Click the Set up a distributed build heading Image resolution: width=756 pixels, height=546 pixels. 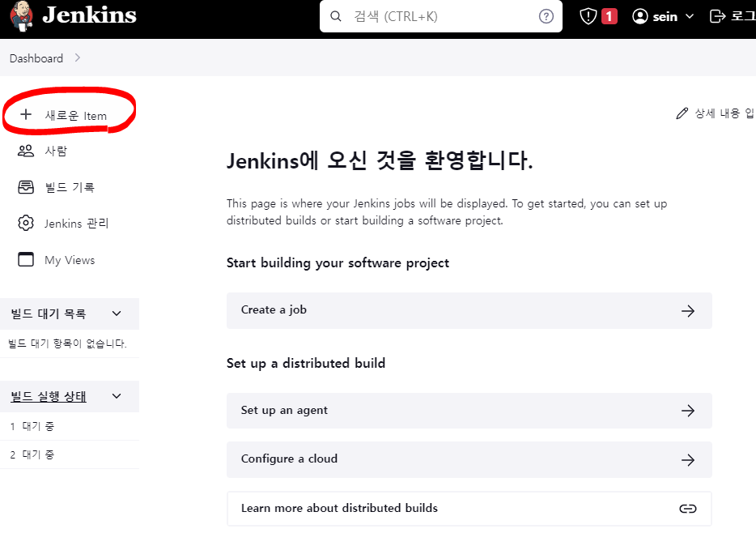click(x=306, y=363)
